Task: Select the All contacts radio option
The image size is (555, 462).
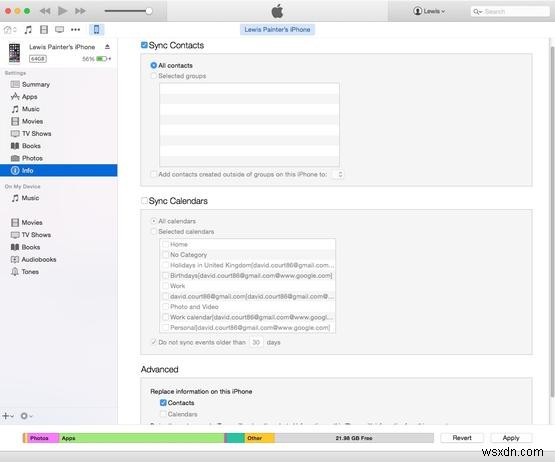Action: pyautogui.click(x=154, y=65)
